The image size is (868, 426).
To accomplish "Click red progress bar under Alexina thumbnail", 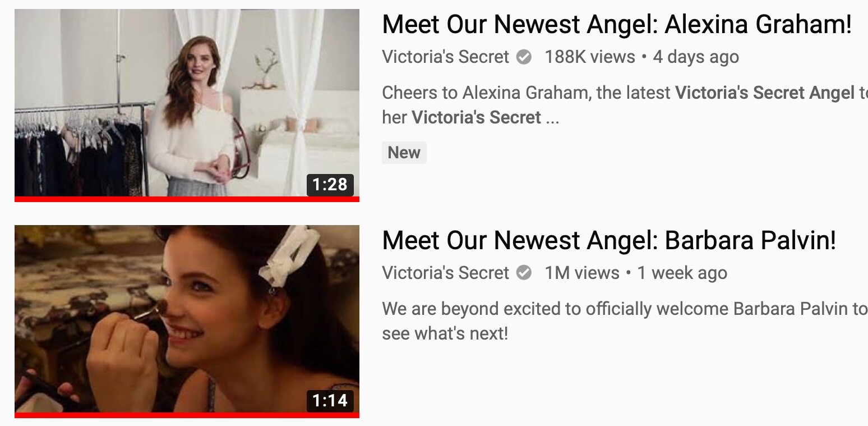I will click(187, 199).
